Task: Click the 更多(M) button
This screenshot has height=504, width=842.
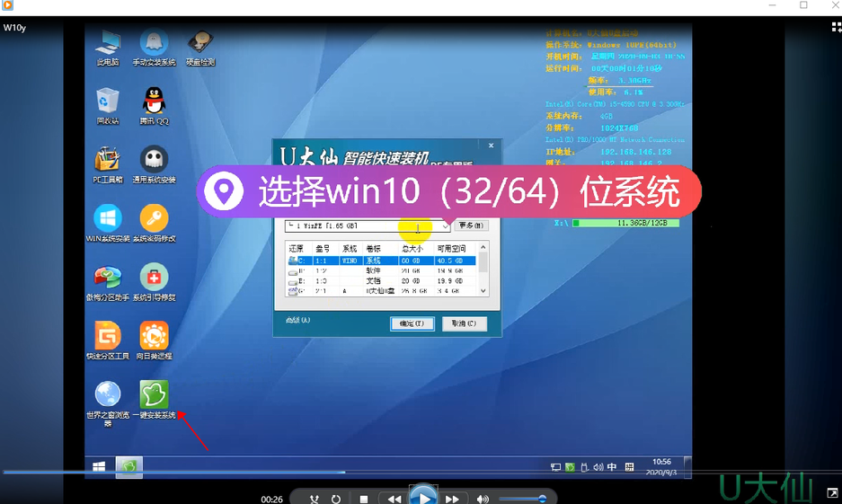Action: tap(471, 225)
